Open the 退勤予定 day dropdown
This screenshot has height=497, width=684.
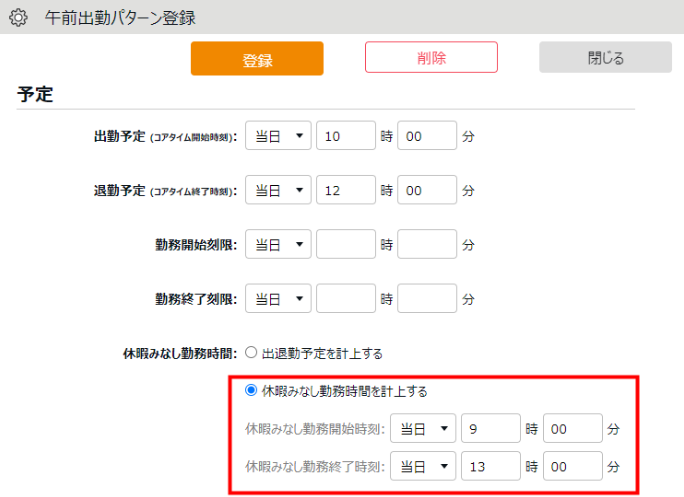click(278, 189)
